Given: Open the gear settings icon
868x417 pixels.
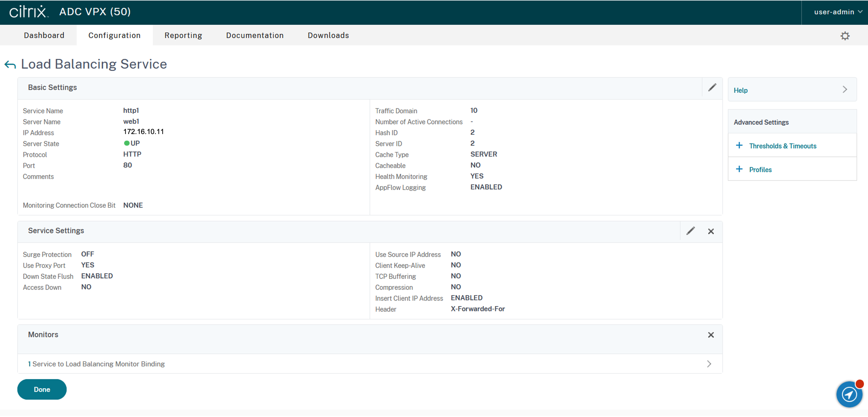Looking at the screenshot, I should [845, 36].
